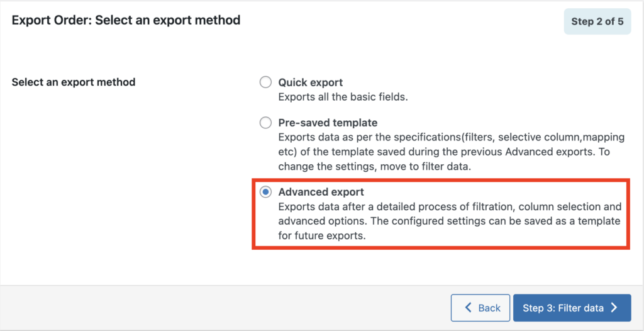Viewport: 644px width, 331px height.
Task: Choose the Pre-saved template radio option
Action: click(266, 123)
